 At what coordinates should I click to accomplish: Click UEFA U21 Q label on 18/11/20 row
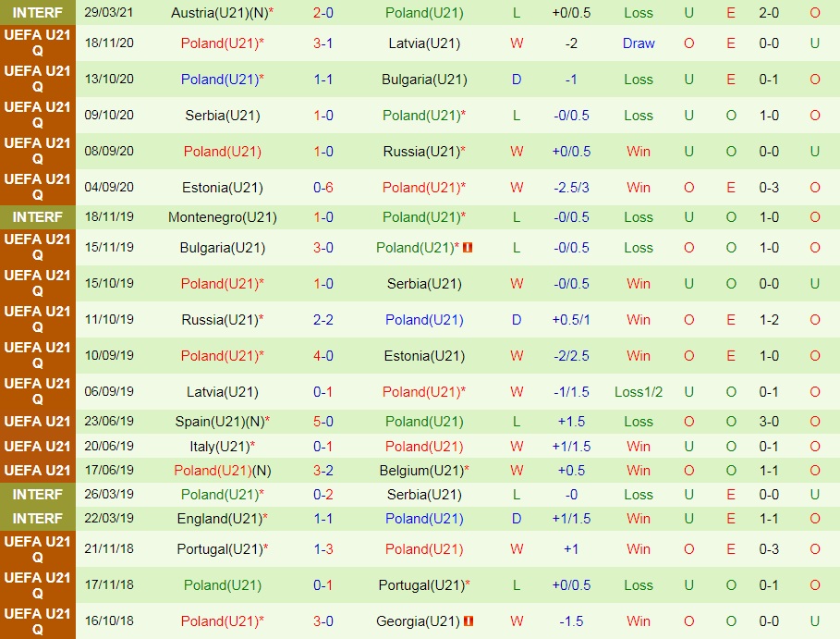click(x=38, y=43)
